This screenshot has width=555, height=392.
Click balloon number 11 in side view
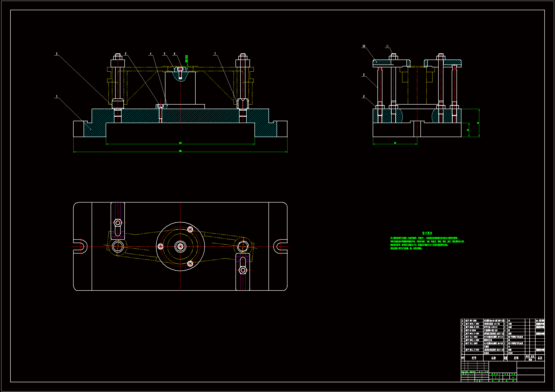pos(387,46)
